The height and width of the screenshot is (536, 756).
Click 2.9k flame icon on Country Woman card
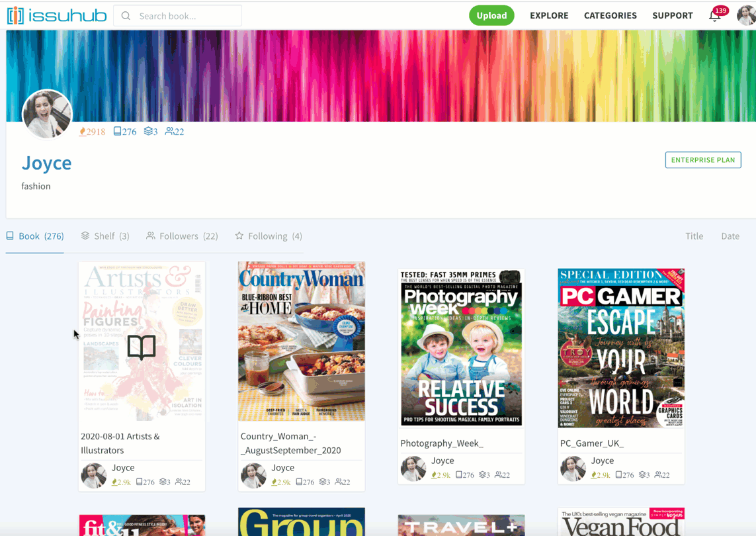pos(274,482)
